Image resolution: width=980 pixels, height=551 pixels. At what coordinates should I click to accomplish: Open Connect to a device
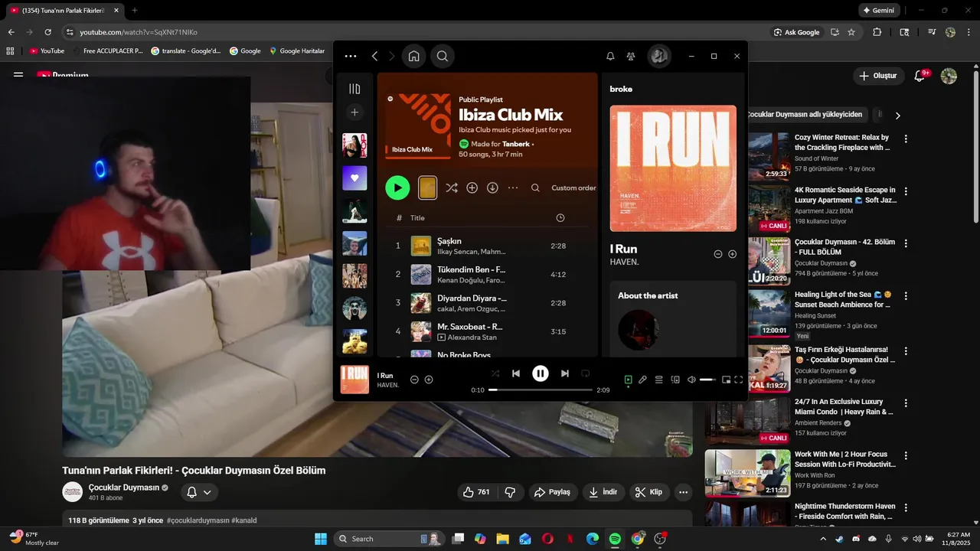click(675, 380)
